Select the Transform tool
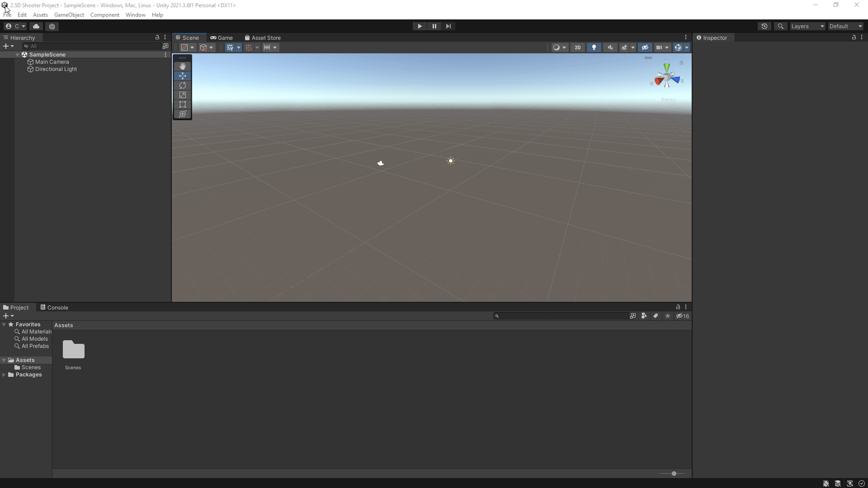 [183, 114]
